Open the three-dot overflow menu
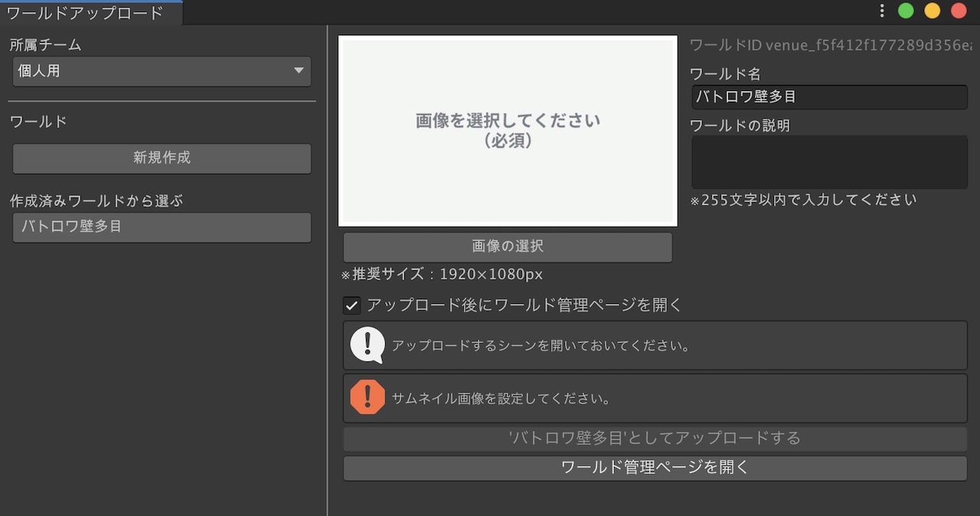Image resolution: width=980 pixels, height=516 pixels. pyautogui.click(x=881, y=11)
